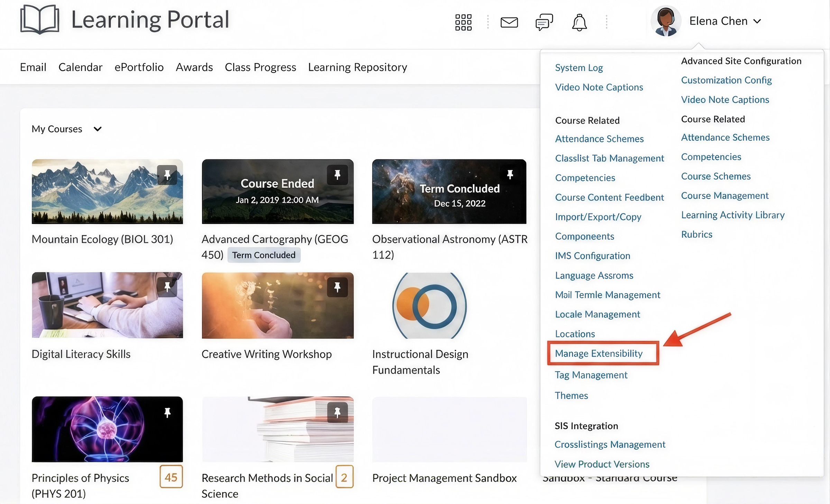Click Elena Chen's profile avatar
This screenshot has width=830, height=504.
[x=666, y=21]
